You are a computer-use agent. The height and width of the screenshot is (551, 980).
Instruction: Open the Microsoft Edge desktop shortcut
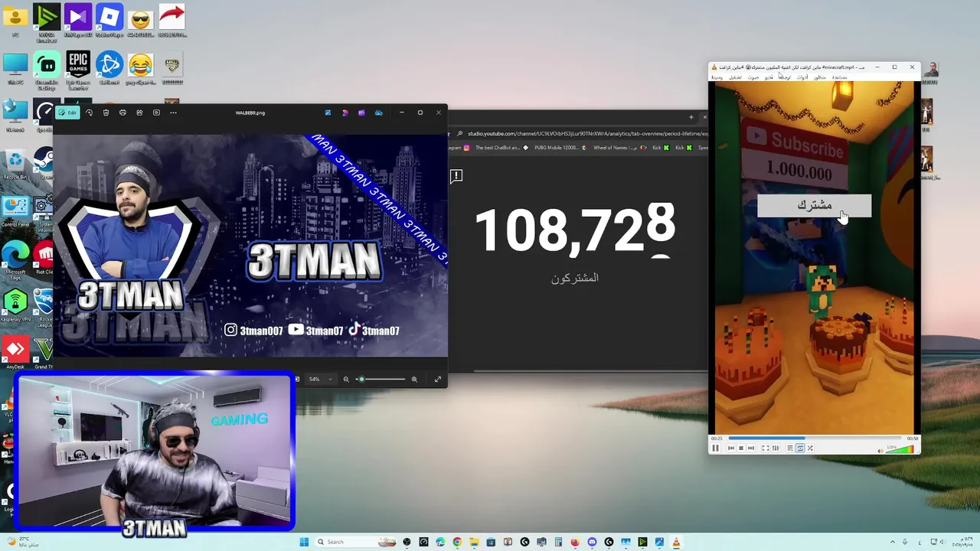[x=15, y=259]
